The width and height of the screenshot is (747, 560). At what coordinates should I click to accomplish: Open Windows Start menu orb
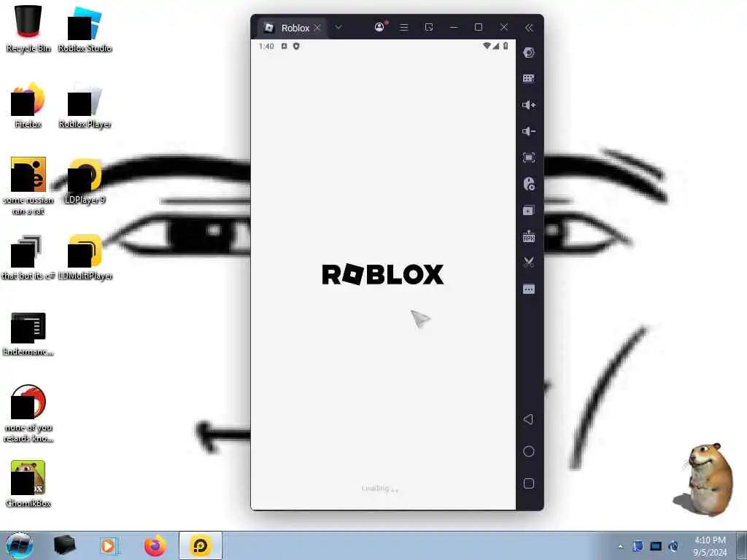point(20,545)
